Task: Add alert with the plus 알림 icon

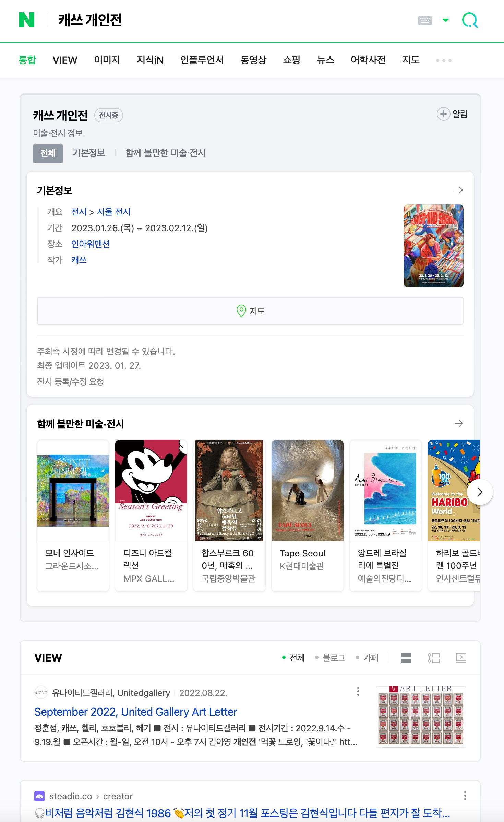Action: pos(452,114)
